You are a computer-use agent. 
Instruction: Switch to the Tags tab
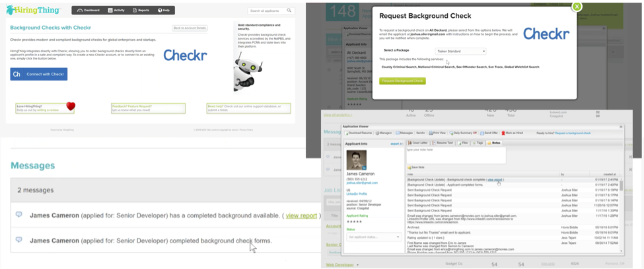point(478,143)
